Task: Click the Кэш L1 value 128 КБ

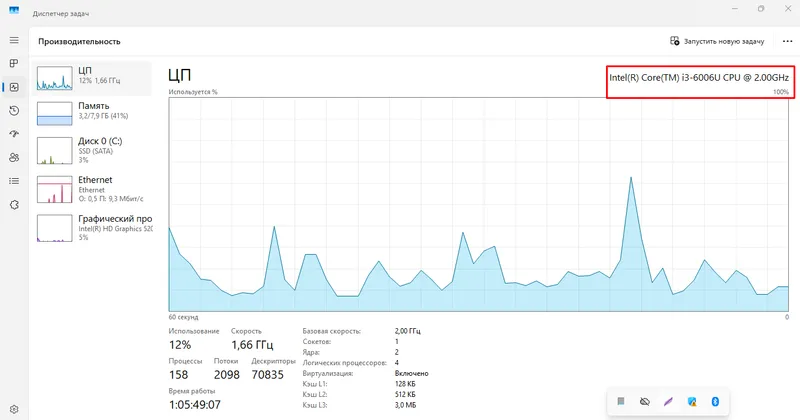Action: coord(405,384)
